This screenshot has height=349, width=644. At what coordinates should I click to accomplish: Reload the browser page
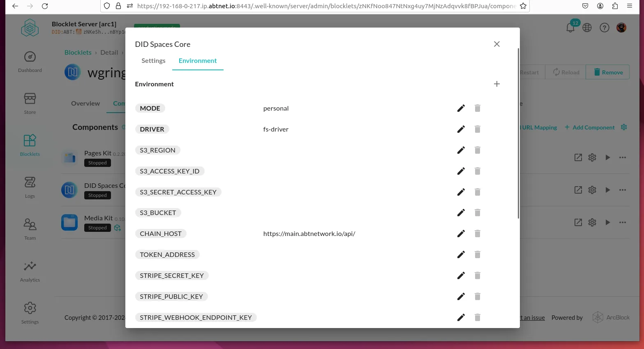tap(45, 6)
